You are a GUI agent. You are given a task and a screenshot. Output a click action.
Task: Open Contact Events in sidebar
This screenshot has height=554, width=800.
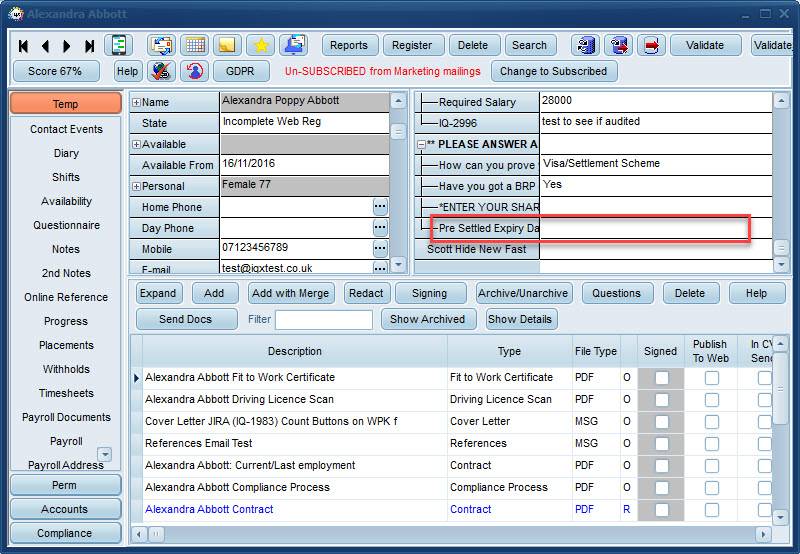point(66,129)
